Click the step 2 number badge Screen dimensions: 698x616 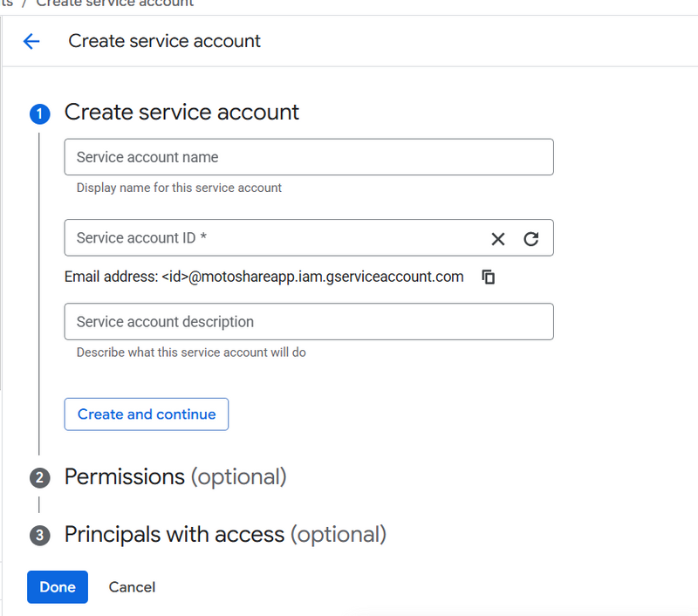pyautogui.click(x=39, y=478)
